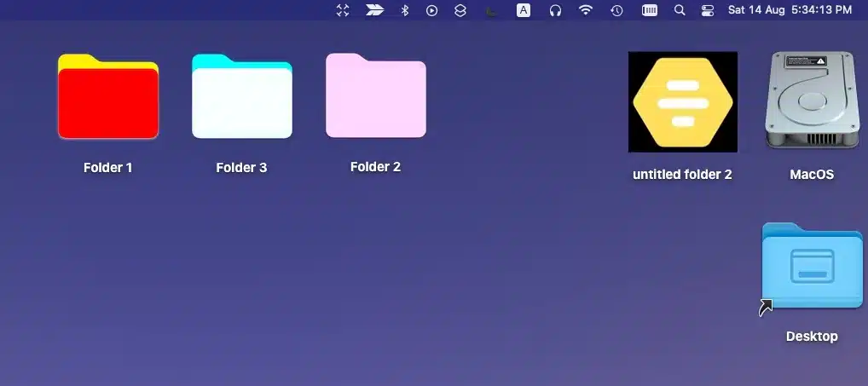Open the double-arrow menu bar app icon
This screenshot has width=868, height=386.
tap(375, 10)
